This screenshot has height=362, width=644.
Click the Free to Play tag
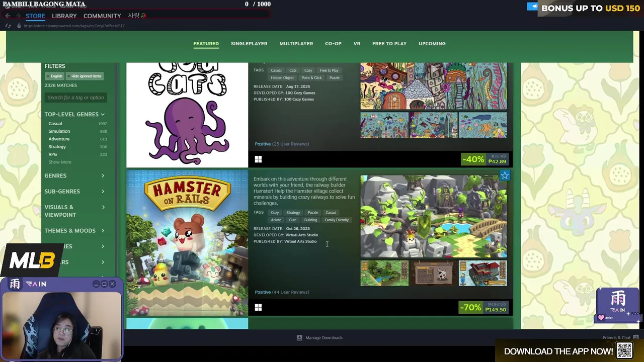click(329, 70)
